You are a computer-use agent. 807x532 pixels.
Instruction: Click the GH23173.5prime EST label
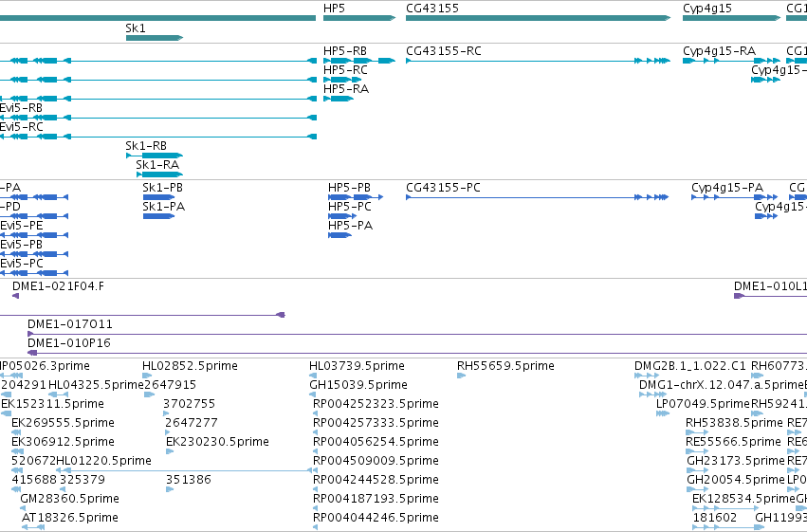point(736,462)
